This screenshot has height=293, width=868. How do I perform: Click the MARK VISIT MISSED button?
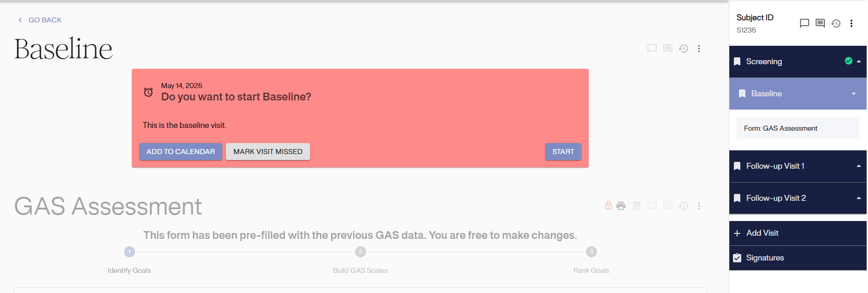point(268,152)
